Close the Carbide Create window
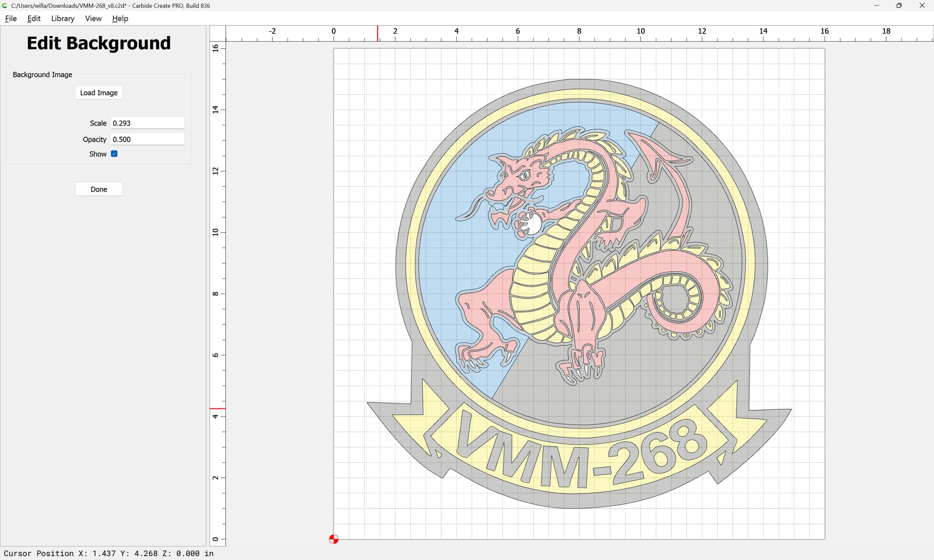This screenshot has height=560, width=934. tap(922, 5)
